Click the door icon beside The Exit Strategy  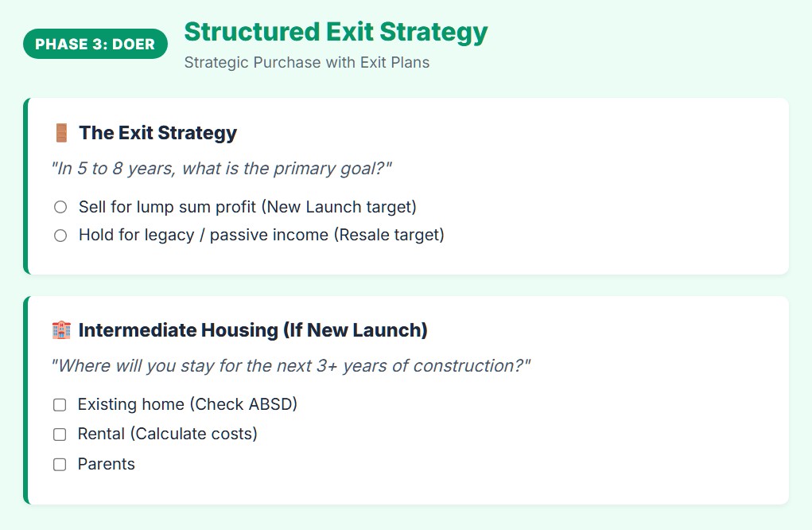coord(61,133)
